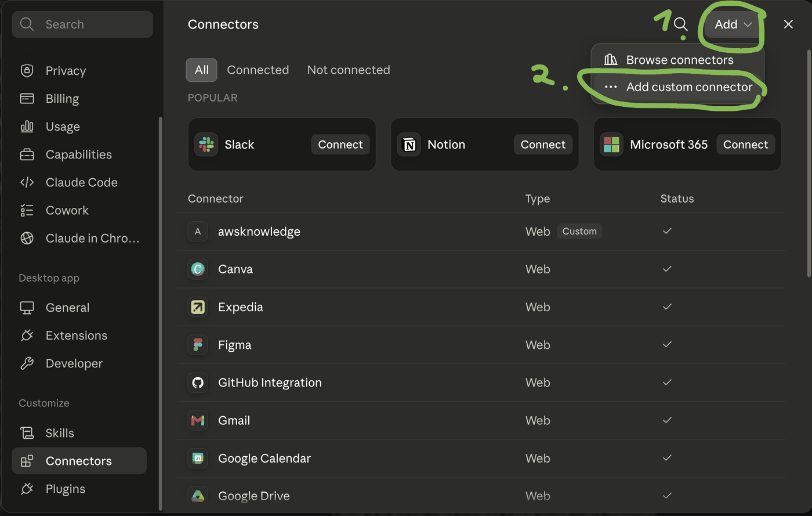The image size is (812, 516).
Task: Click the Status column header
Action: [677, 199]
